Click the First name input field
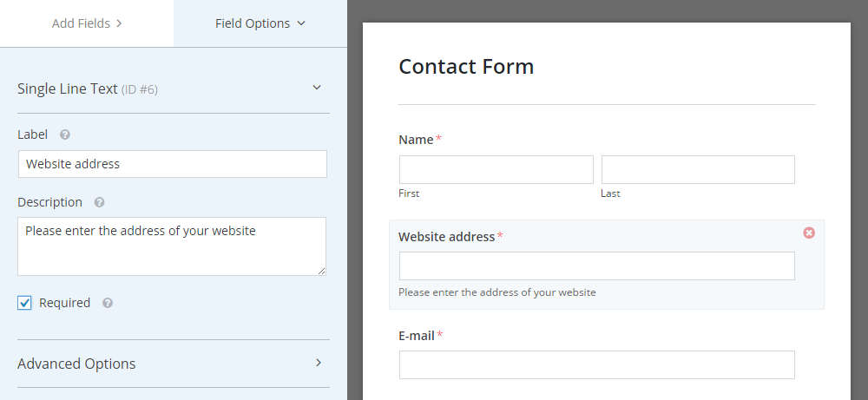Viewport: 868px width, 400px height. tap(496, 169)
